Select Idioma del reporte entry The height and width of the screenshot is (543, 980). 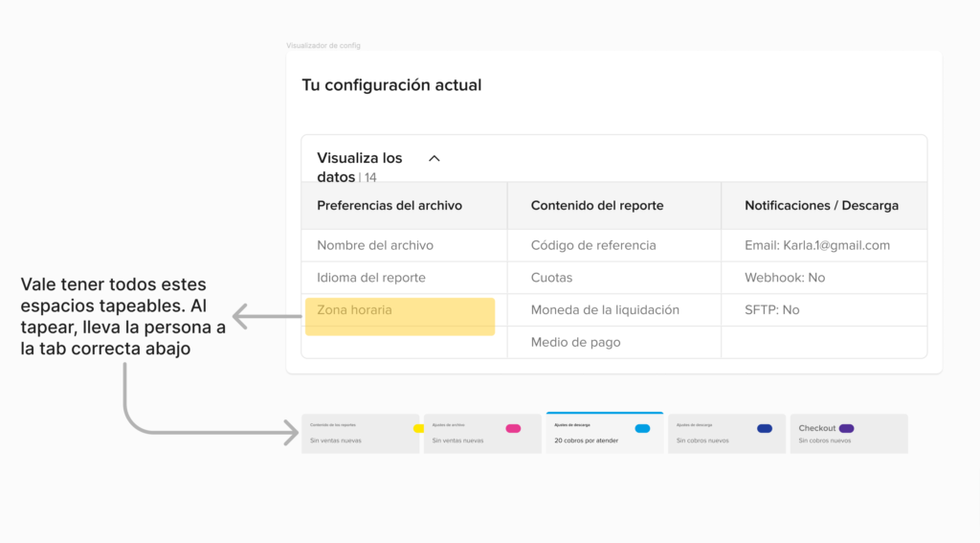tap(371, 278)
